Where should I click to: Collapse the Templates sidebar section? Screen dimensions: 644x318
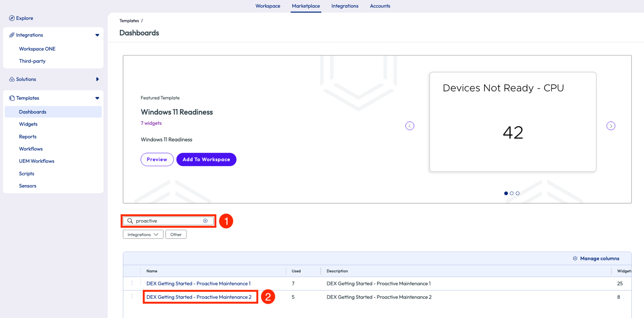pos(97,98)
